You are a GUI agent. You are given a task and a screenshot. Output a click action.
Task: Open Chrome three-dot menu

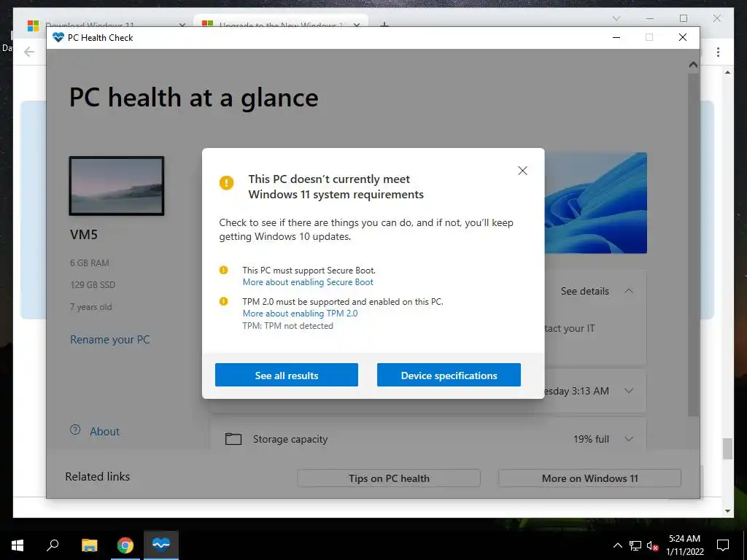(718, 52)
